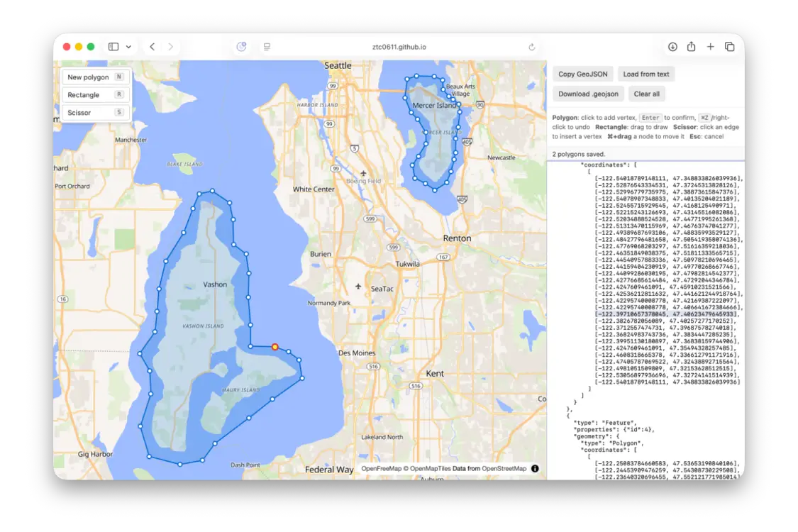Click the Interstate 5 highway shield
The image size is (798, 532).
tap(354, 149)
